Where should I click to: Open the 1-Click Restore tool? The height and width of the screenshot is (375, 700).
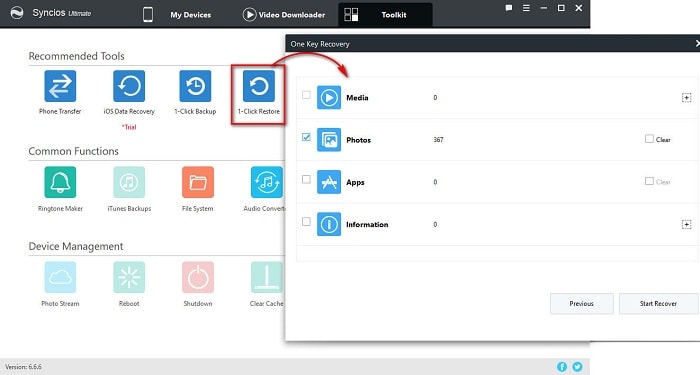pyautogui.click(x=259, y=86)
